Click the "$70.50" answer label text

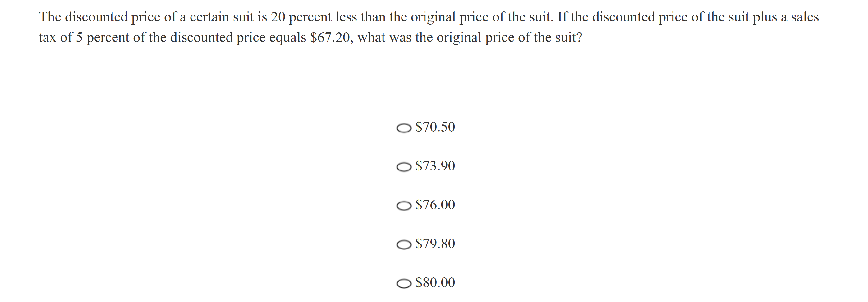click(x=435, y=127)
